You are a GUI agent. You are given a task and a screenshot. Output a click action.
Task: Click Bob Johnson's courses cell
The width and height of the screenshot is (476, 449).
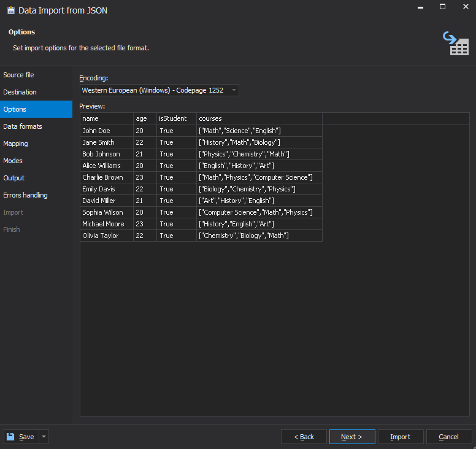259,154
